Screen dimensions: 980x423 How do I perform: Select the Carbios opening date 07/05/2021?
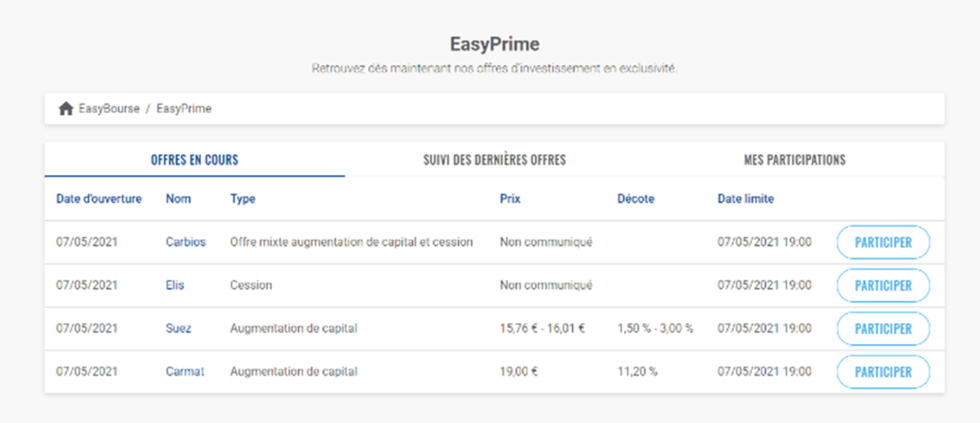point(87,242)
